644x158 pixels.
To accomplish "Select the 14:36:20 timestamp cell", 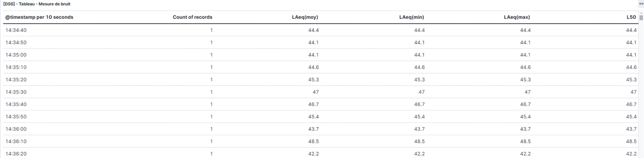I will 16,154.
